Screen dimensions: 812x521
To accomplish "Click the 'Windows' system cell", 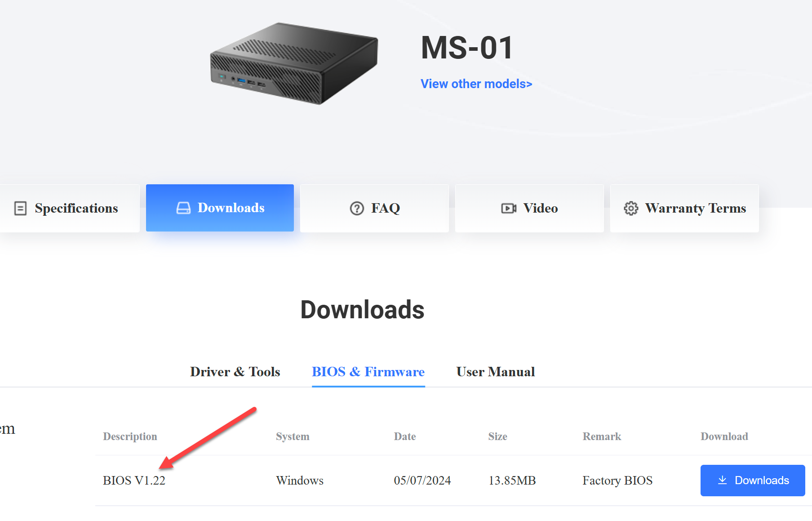I will [300, 481].
